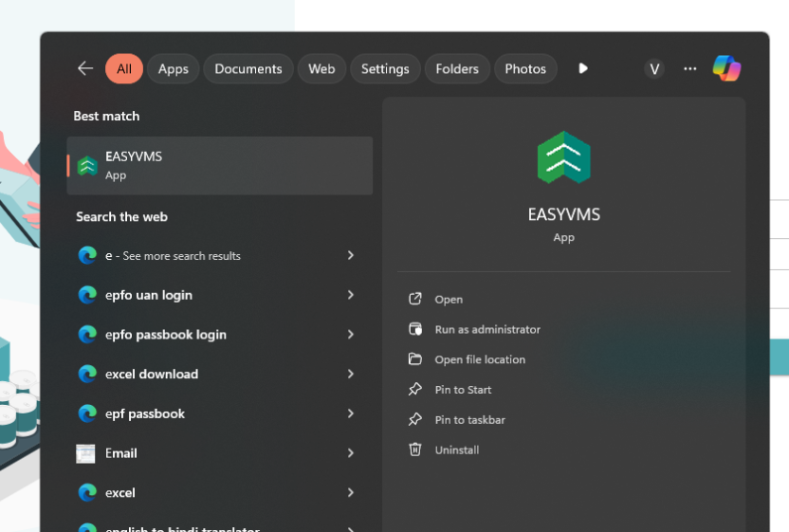The height and width of the screenshot is (532, 789).
Task: Select the 'epfo passbook login' suggestion text
Action: (166, 335)
